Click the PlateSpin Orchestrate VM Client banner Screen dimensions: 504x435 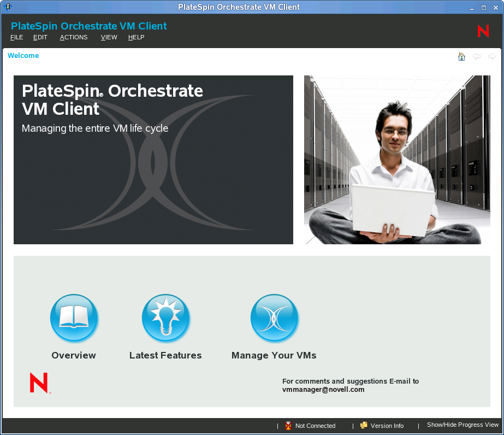pyautogui.click(x=153, y=160)
